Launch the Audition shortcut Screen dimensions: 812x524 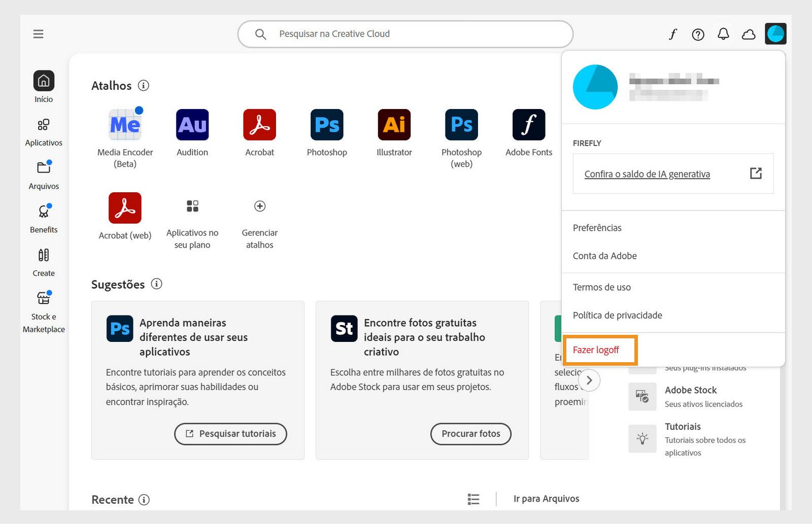[x=192, y=125]
